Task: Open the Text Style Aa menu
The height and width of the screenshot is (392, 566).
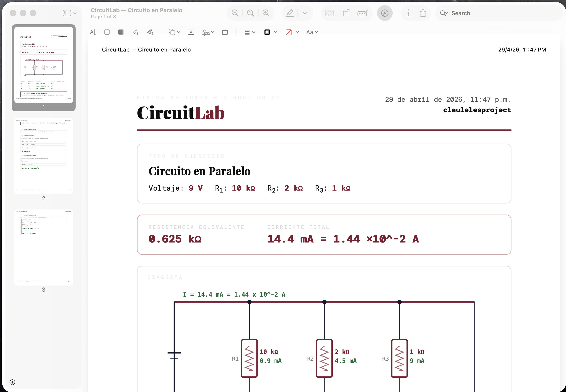Action: click(312, 32)
